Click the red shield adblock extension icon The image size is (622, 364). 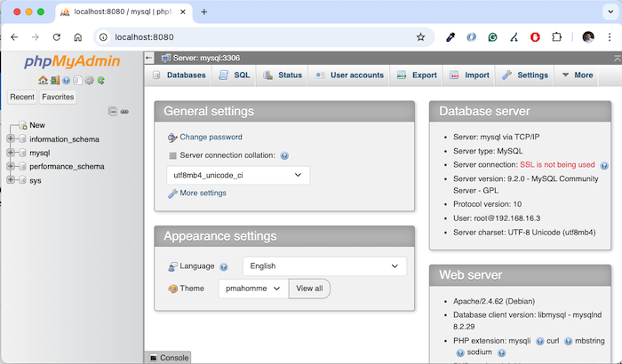(x=535, y=37)
